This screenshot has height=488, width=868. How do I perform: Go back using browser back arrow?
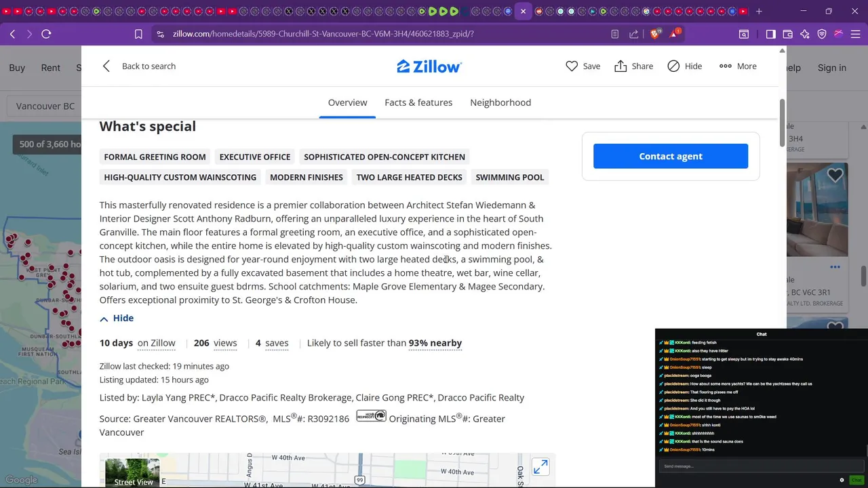tap(12, 34)
